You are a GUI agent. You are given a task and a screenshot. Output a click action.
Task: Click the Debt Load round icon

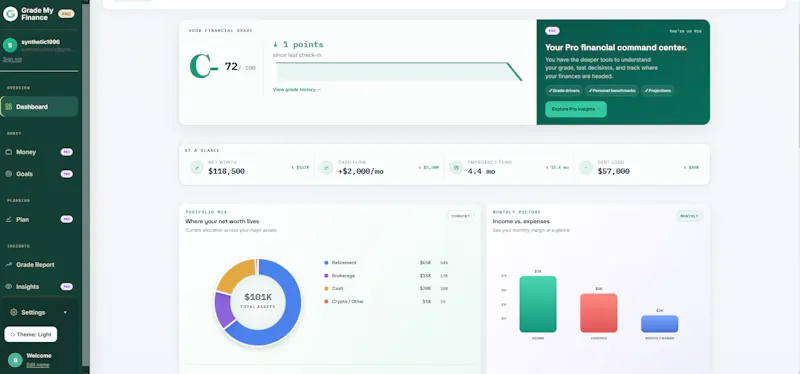pos(586,167)
